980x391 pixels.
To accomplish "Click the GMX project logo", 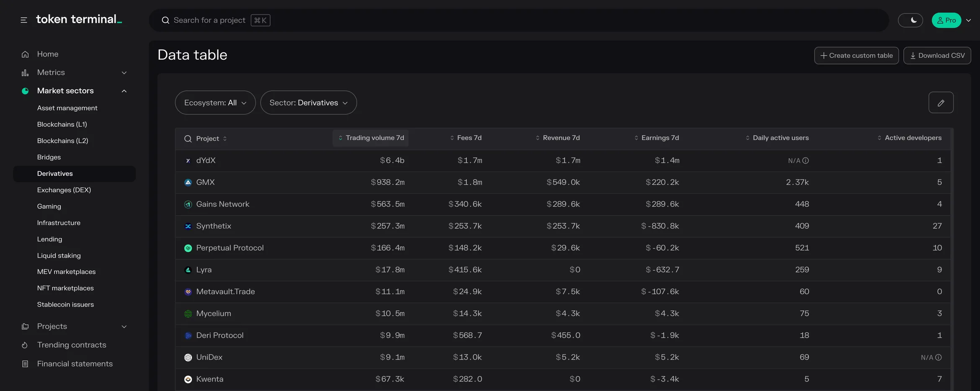I will pyautogui.click(x=188, y=183).
